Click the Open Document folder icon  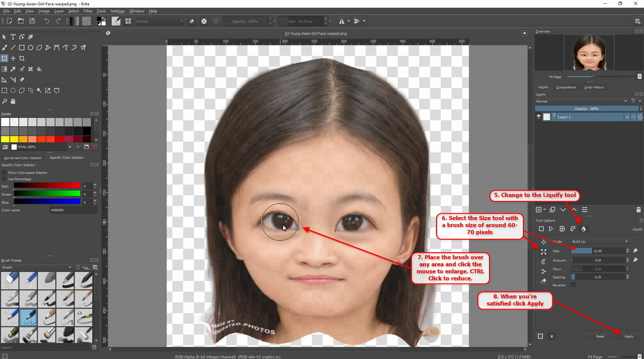pyautogui.click(x=21, y=21)
